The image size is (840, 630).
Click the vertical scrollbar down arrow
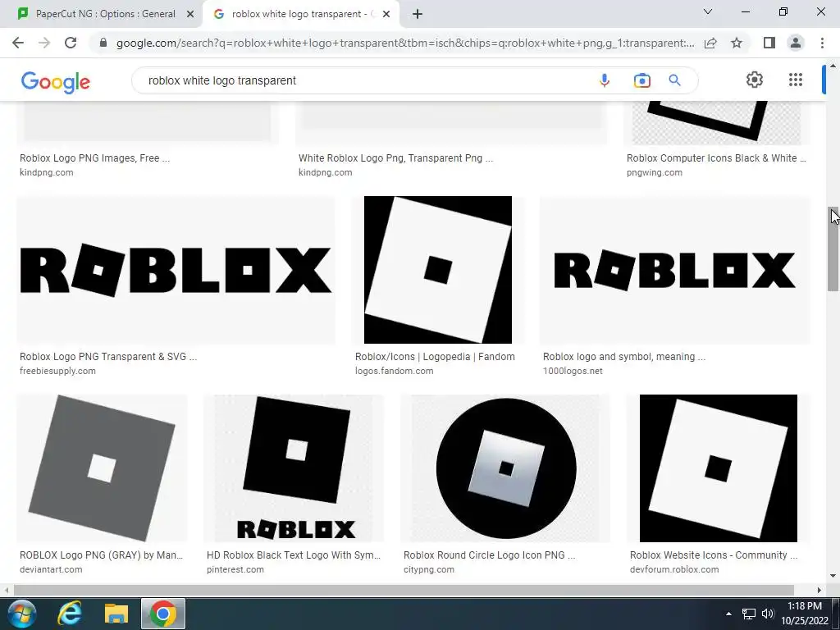833,577
